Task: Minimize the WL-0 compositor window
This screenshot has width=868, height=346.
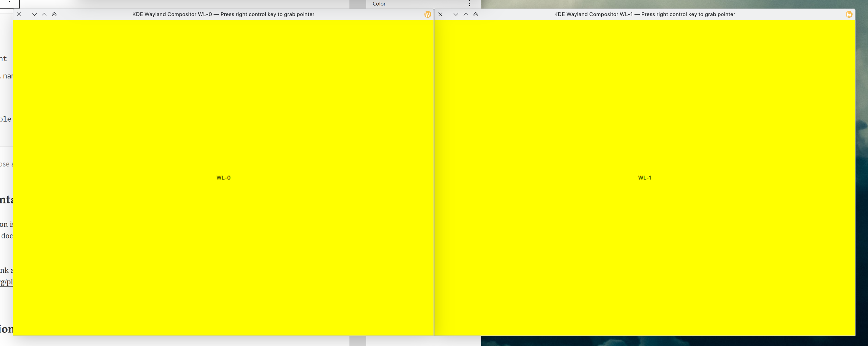Action: click(x=34, y=14)
